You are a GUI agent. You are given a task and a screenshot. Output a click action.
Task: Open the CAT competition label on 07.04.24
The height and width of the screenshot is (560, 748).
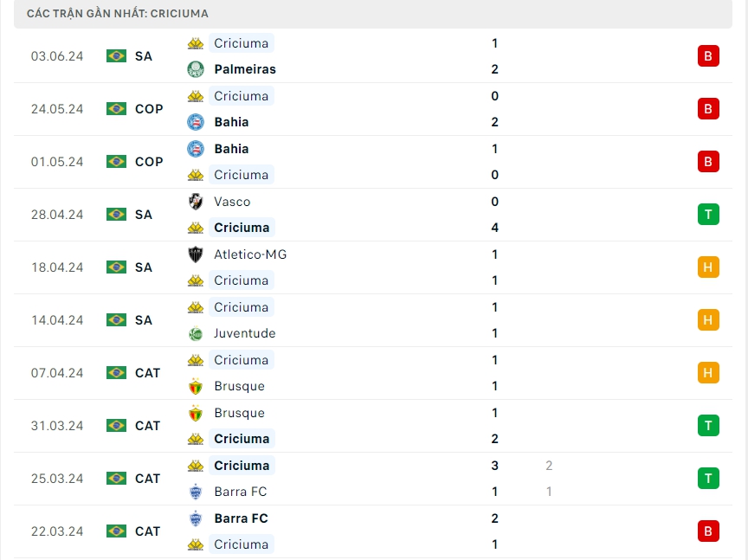(147, 373)
